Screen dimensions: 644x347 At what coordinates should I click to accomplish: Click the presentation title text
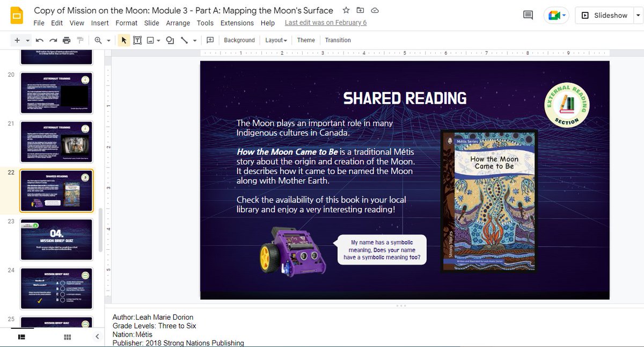(x=183, y=10)
